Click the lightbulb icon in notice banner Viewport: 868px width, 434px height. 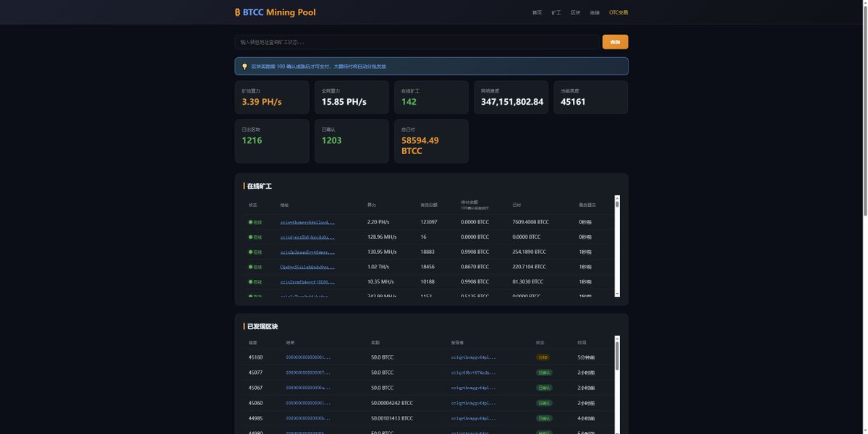(x=244, y=67)
